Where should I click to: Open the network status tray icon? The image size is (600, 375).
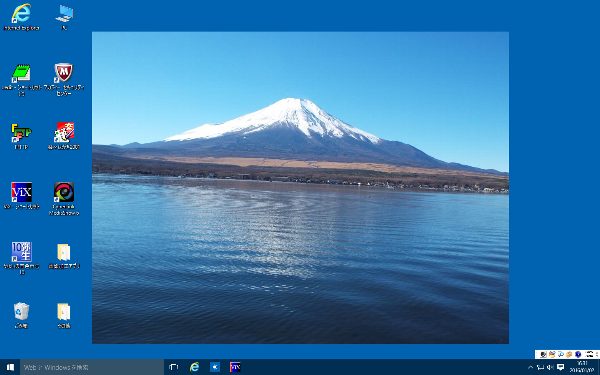540,367
